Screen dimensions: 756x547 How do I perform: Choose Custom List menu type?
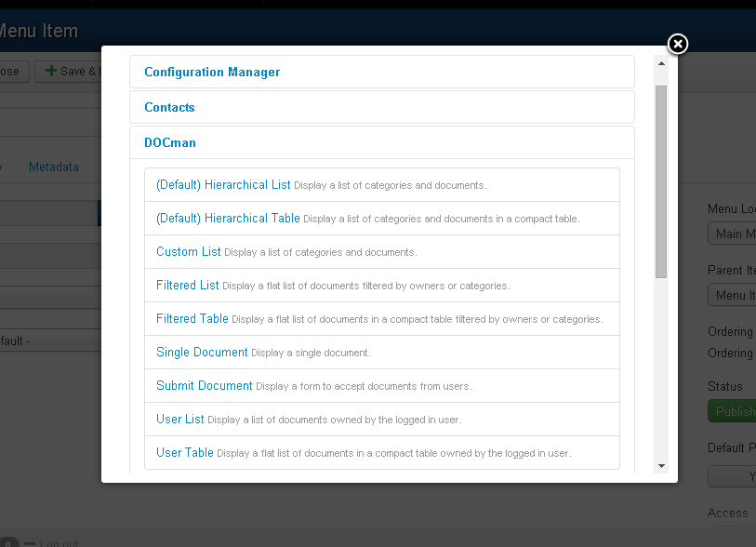coord(189,252)
